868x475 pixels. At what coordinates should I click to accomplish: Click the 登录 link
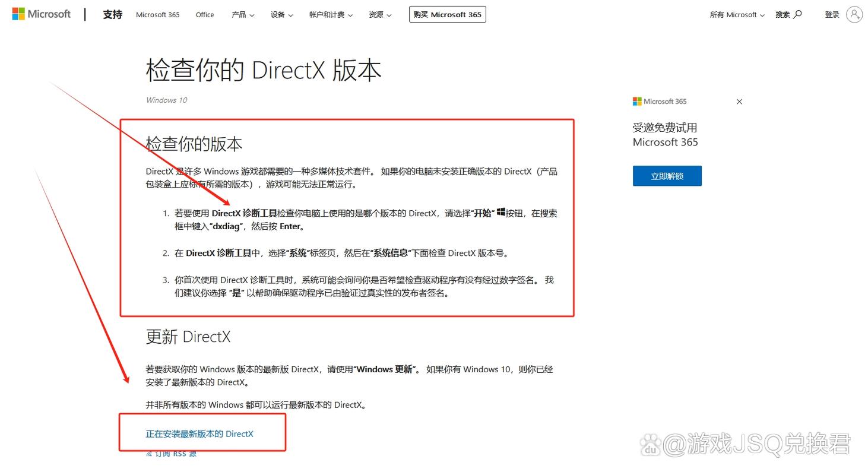coord(832,15)
